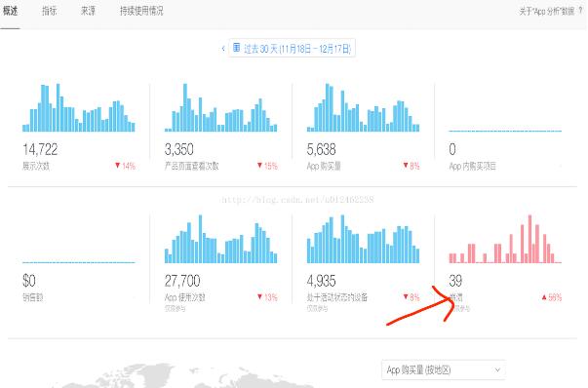Click the App 购买量 bar chart
The image size is (588, 388).
363,107
